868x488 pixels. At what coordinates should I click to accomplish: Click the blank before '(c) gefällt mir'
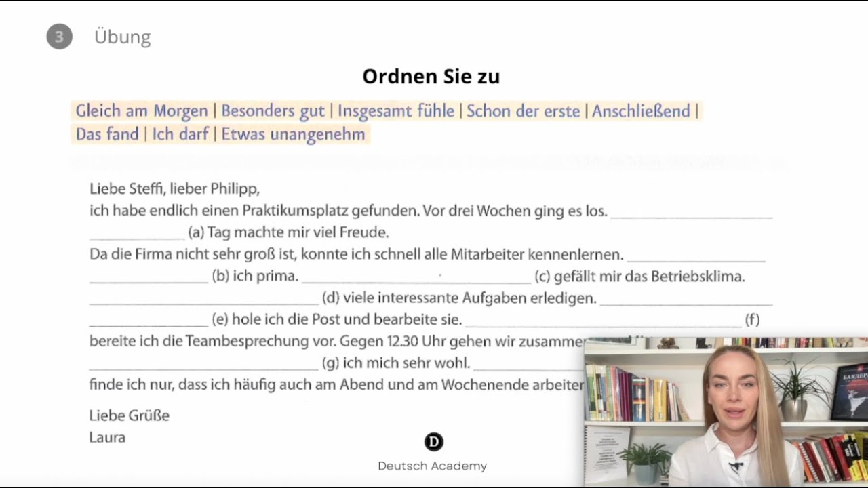click(416, 277)
